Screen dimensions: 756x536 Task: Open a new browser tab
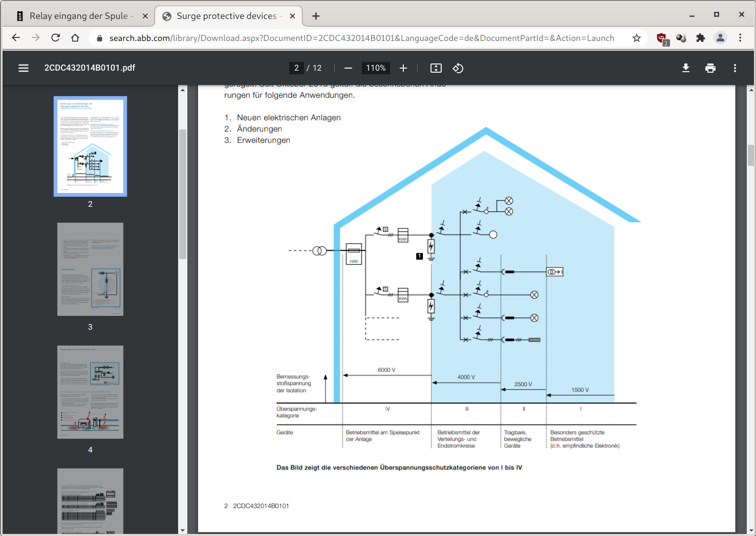(316, 16)
